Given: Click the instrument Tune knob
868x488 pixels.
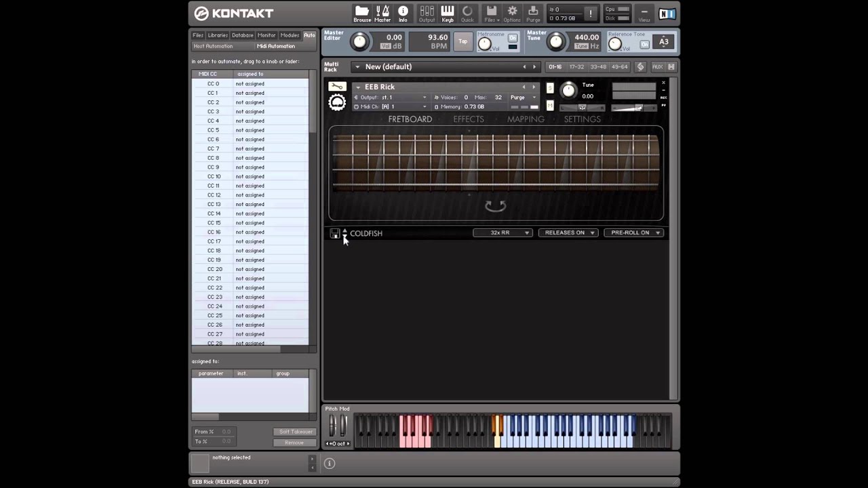Looking at the screenshot, I should [568, 89].
